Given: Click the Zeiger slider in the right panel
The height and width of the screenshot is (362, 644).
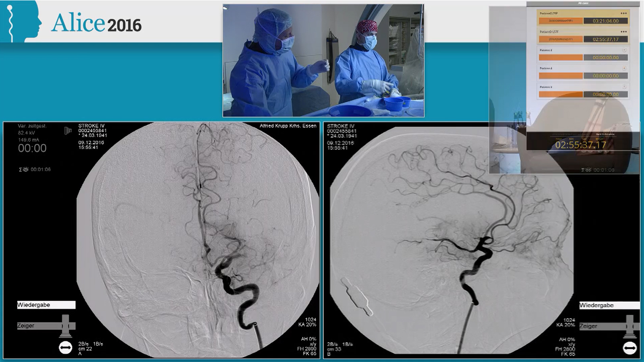Looking at the screenshot, I should [x=630, y=326].
